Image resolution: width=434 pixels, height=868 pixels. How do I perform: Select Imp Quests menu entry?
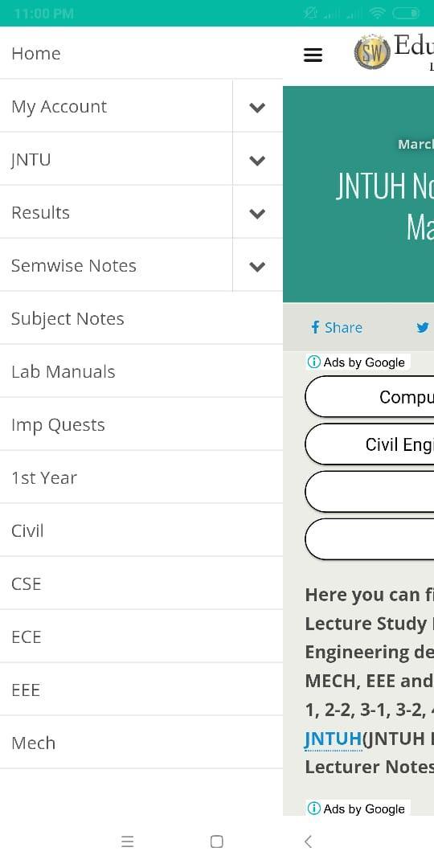141,424
